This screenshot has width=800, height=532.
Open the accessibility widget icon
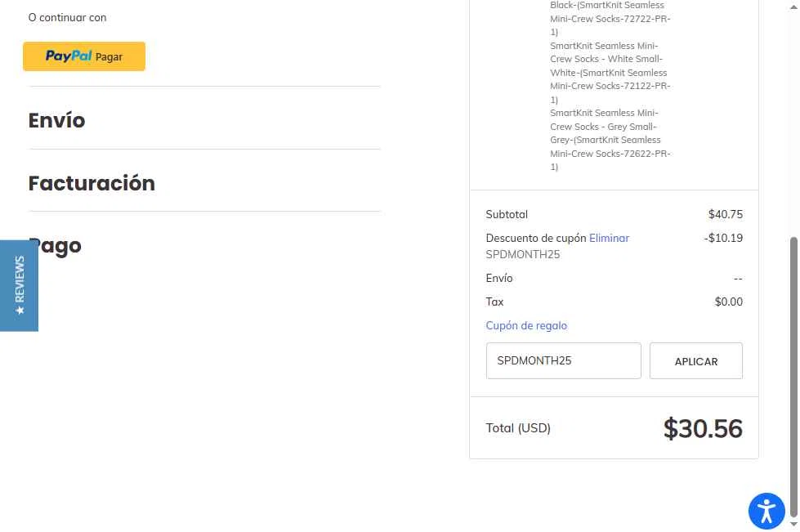(x=766, y=511)
